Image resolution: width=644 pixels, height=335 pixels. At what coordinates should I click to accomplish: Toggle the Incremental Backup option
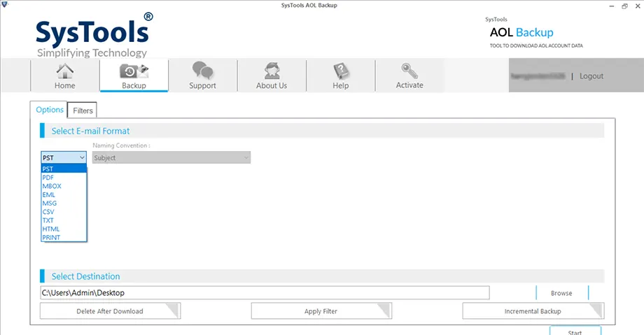pyautogui.click(x=533, y=311)
